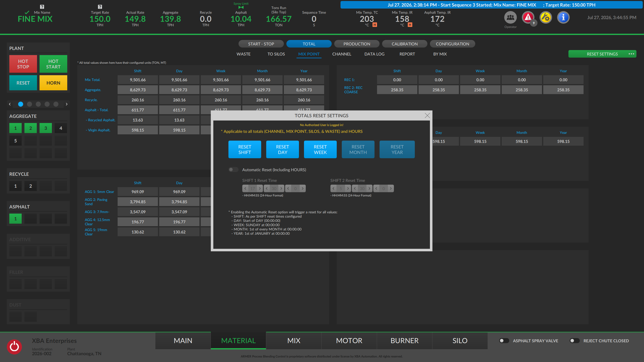Screen dimensions: 644x362
Task: Click help icon above Mix Name
Action: [42, 7]
